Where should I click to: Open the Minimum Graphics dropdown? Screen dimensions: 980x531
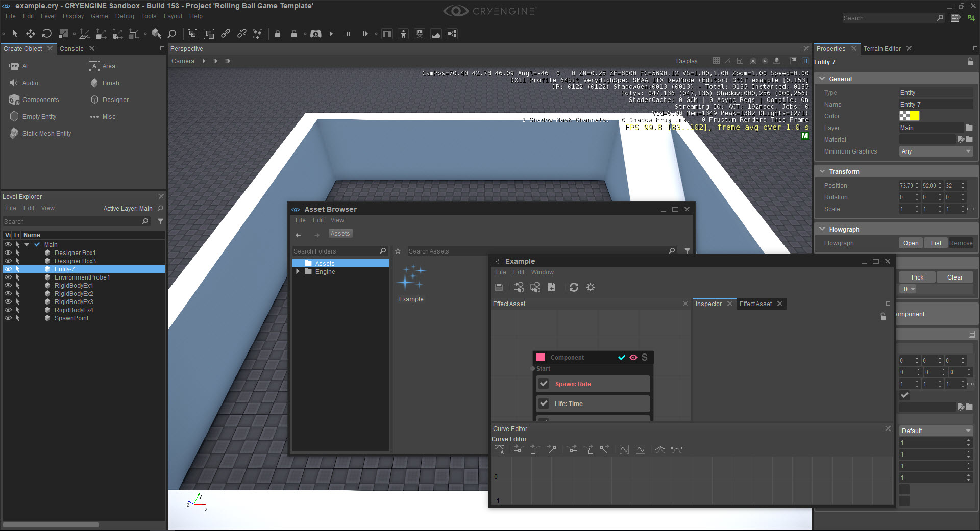click(936, 151)
